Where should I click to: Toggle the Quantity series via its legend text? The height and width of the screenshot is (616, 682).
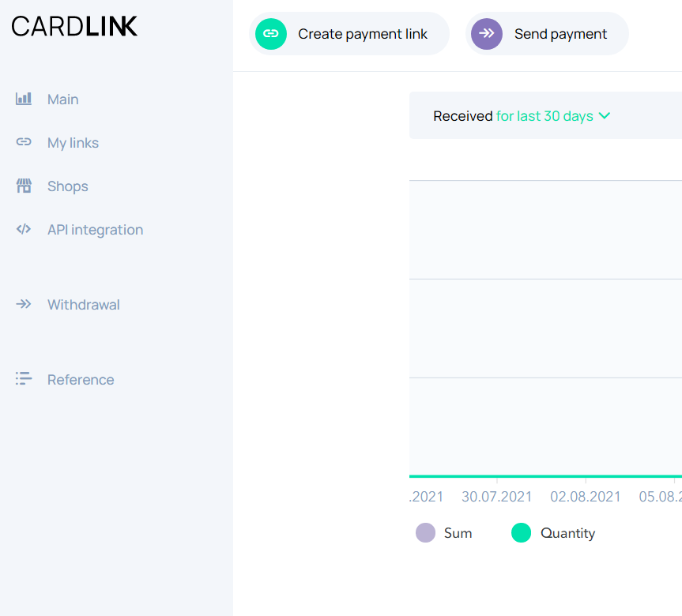pyautogui.click(x=567, y=533)
